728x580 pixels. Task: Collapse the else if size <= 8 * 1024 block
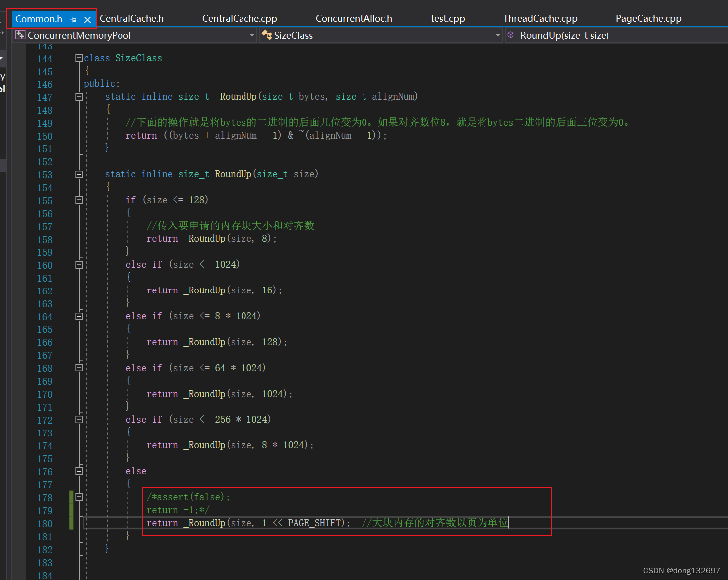79,316
